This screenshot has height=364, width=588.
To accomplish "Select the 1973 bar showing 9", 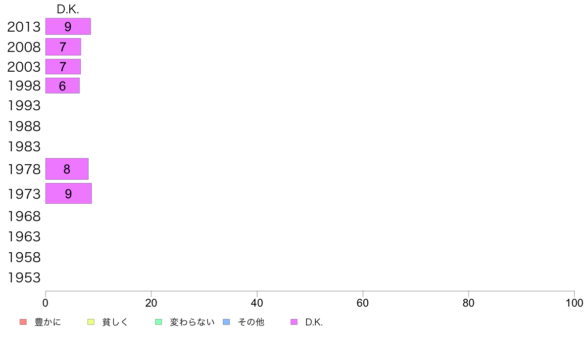I will click(x=68, y=193).
